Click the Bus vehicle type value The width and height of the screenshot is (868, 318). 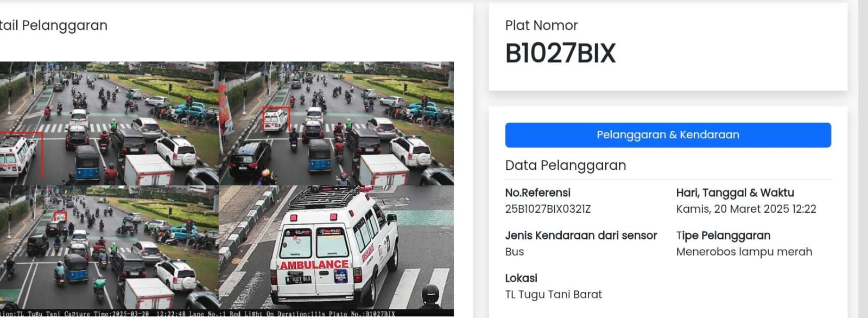515,252
